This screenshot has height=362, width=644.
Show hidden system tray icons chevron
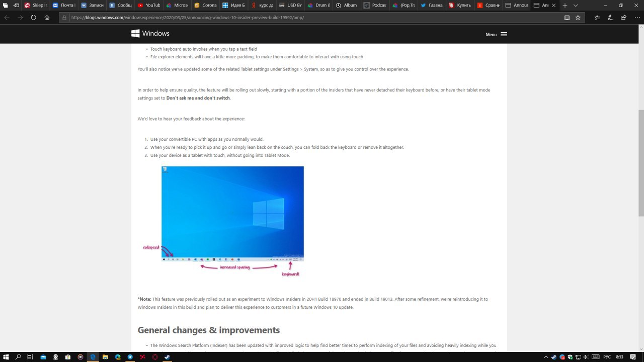pos(546,357)
